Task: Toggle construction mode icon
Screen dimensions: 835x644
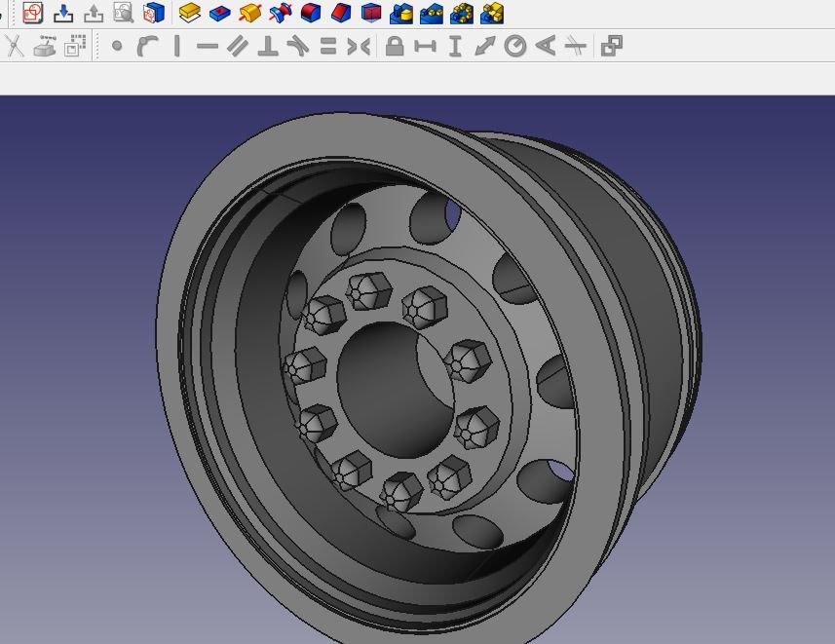Action: coord(75,46)
